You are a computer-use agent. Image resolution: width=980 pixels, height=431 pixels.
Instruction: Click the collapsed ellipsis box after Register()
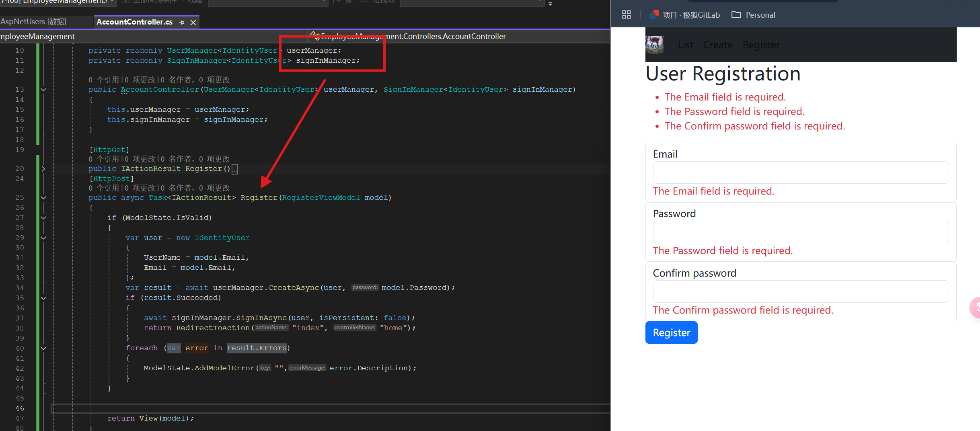click(235, 169)
